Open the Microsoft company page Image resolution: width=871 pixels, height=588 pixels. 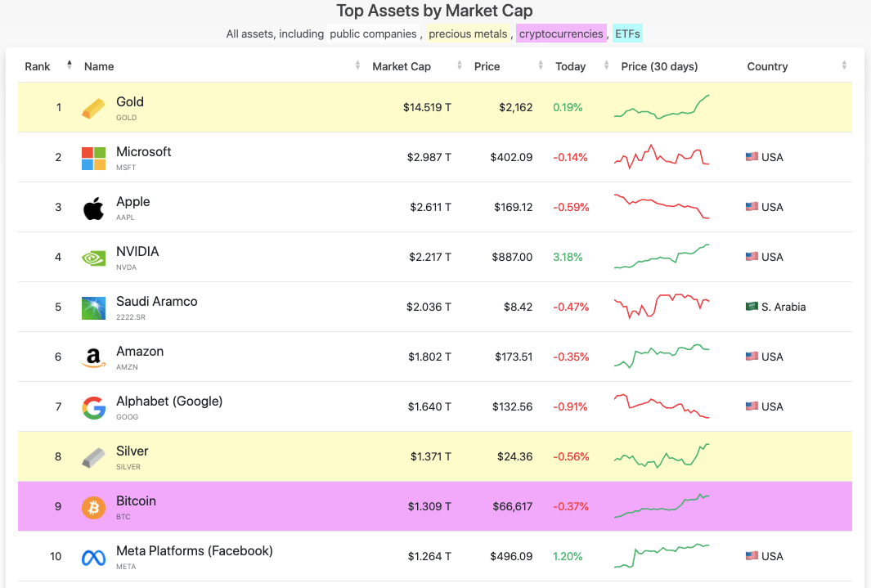click(x=143, y=152)
